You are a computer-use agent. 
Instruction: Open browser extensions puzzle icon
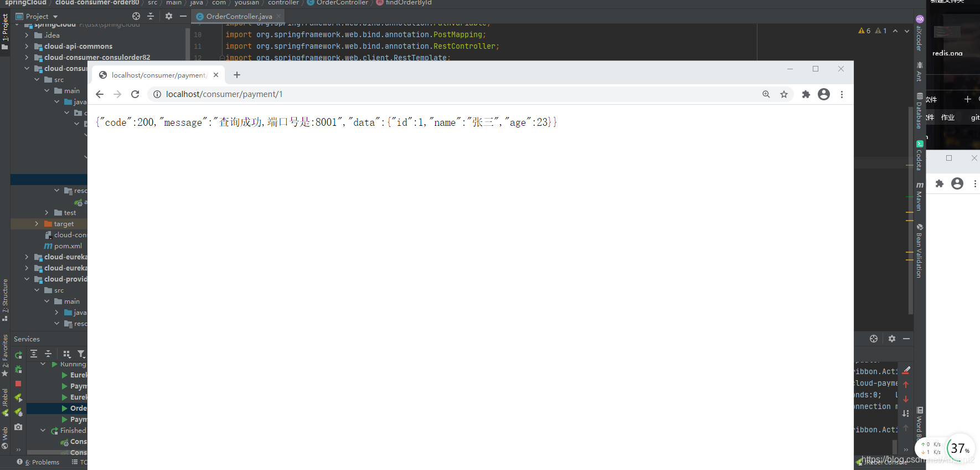pos(806,94)
